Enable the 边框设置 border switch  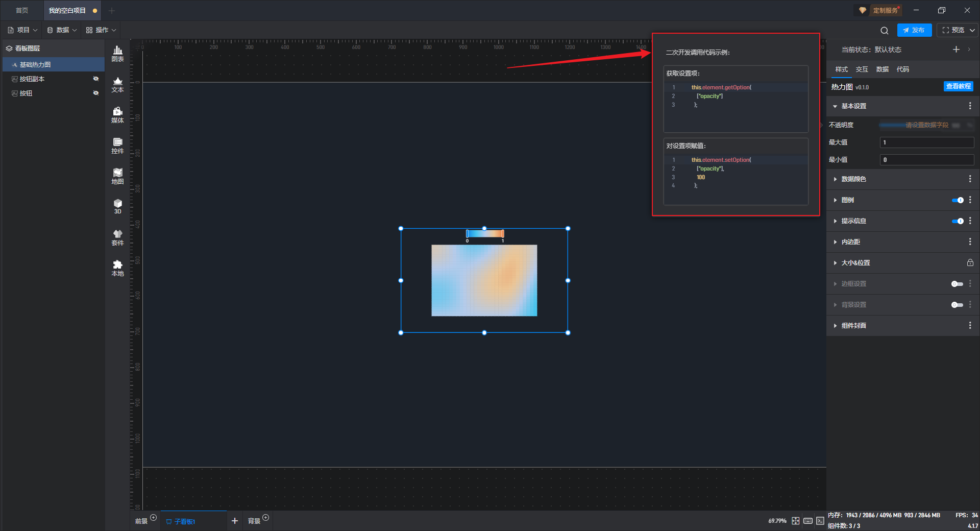tap(957, 284)
